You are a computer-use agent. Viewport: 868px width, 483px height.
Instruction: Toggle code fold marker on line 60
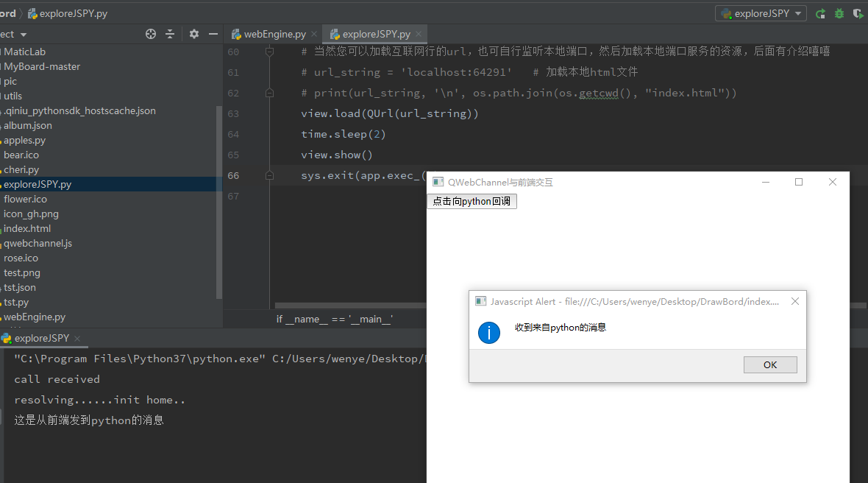[269, 52]
